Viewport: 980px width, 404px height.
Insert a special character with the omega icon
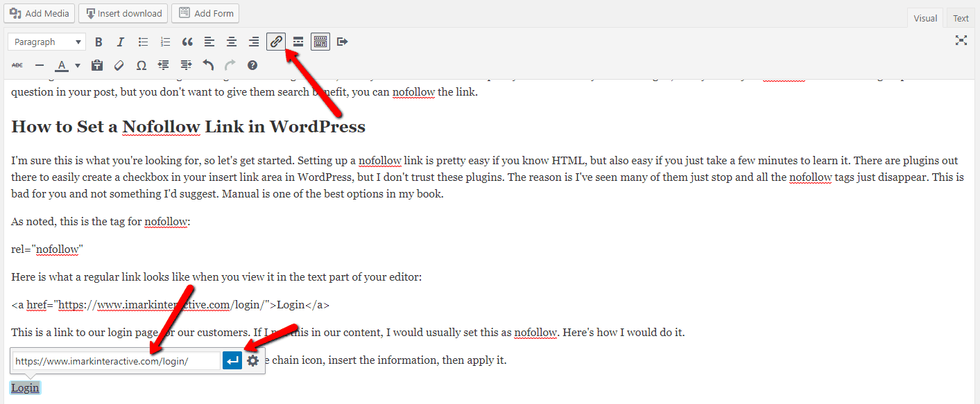pos(141,64)
